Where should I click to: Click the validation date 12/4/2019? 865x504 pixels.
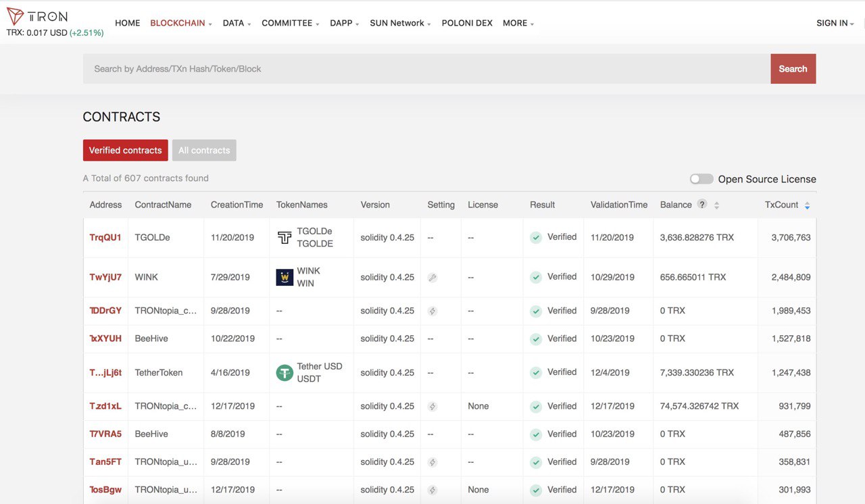610,372
